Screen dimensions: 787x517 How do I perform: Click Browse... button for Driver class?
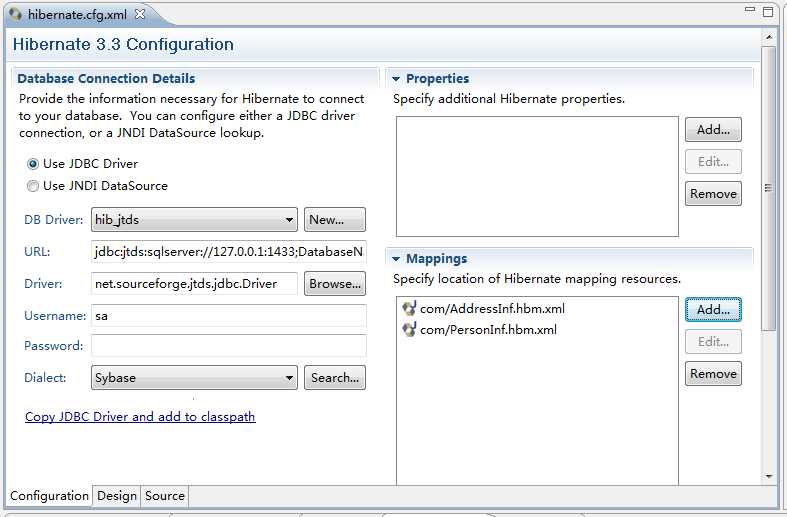point(335,284)
